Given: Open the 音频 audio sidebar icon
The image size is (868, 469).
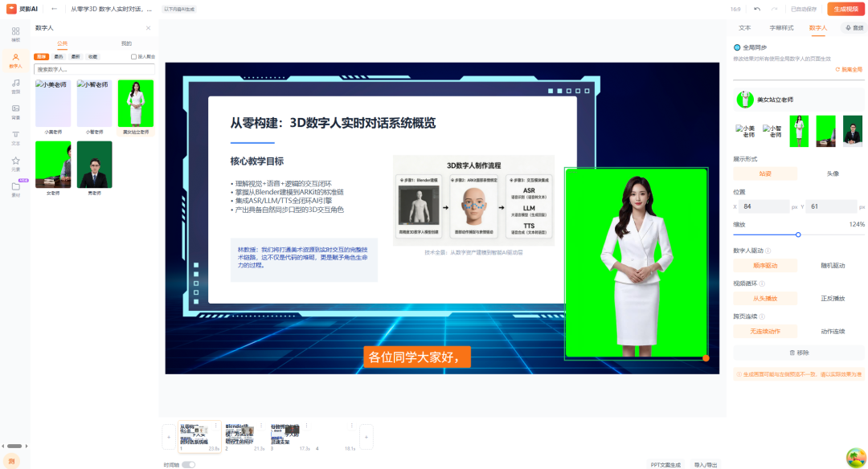Looking at the screenshot, I should coord(15,86).
